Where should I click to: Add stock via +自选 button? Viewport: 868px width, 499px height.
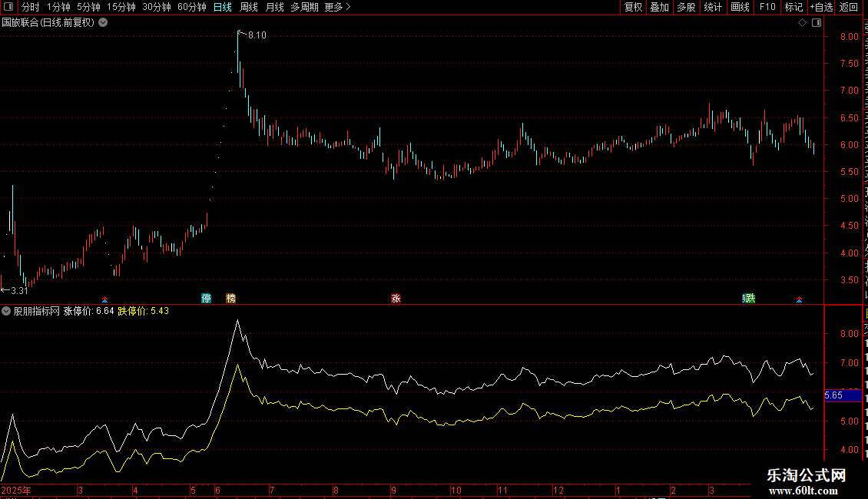point(821,7)
